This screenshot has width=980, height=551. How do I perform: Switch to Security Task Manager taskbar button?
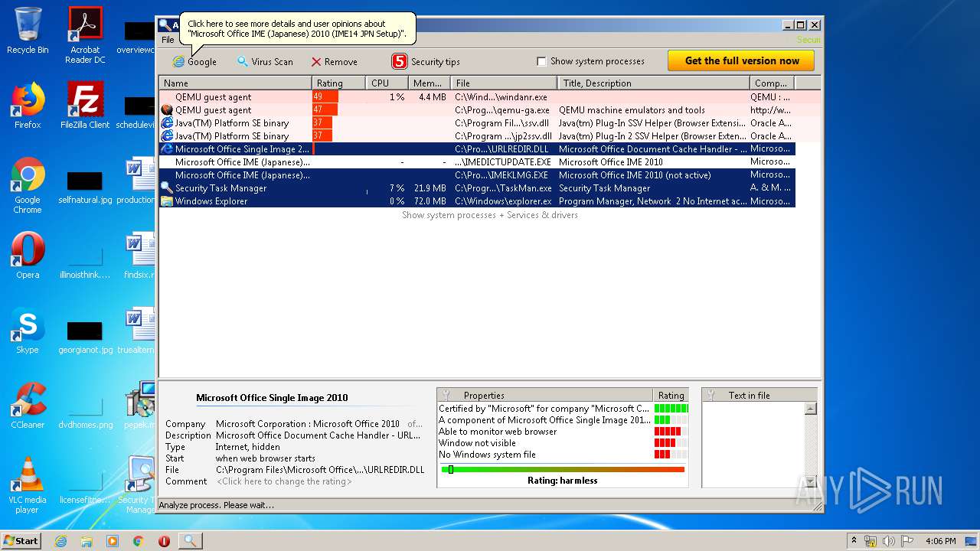click(190, 541)
